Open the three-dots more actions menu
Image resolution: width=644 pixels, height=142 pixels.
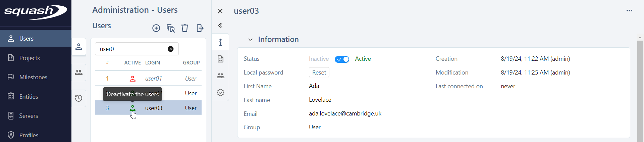(629, 11)
